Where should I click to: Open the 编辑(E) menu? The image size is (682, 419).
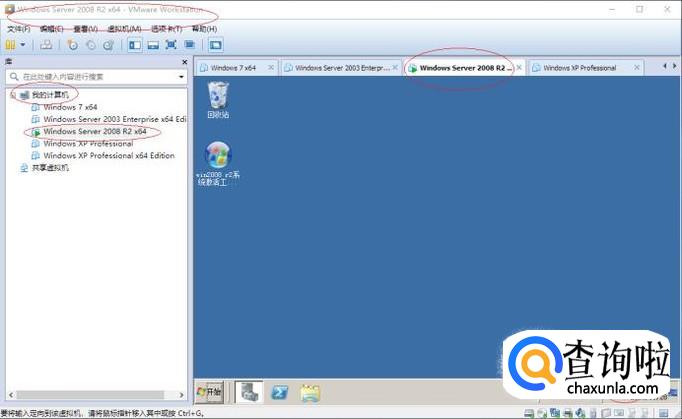point(51,29)
